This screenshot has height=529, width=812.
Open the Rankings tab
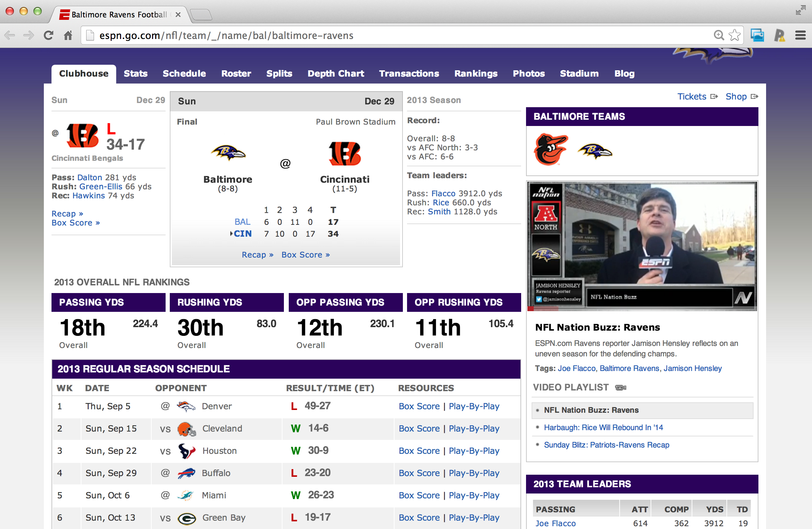click(476, 73)
